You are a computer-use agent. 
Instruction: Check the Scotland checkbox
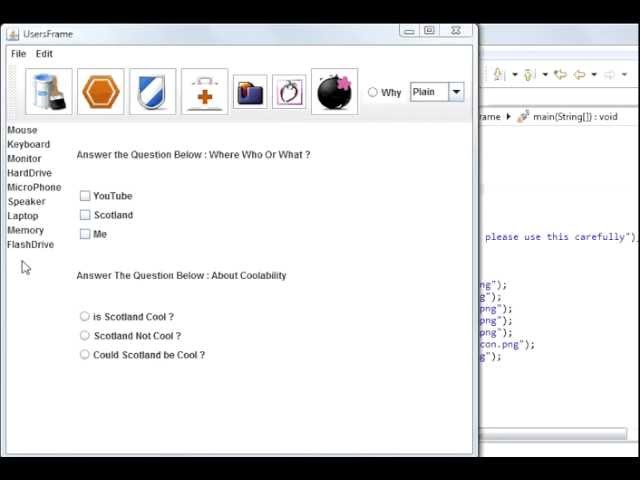(x=85, y=215)
